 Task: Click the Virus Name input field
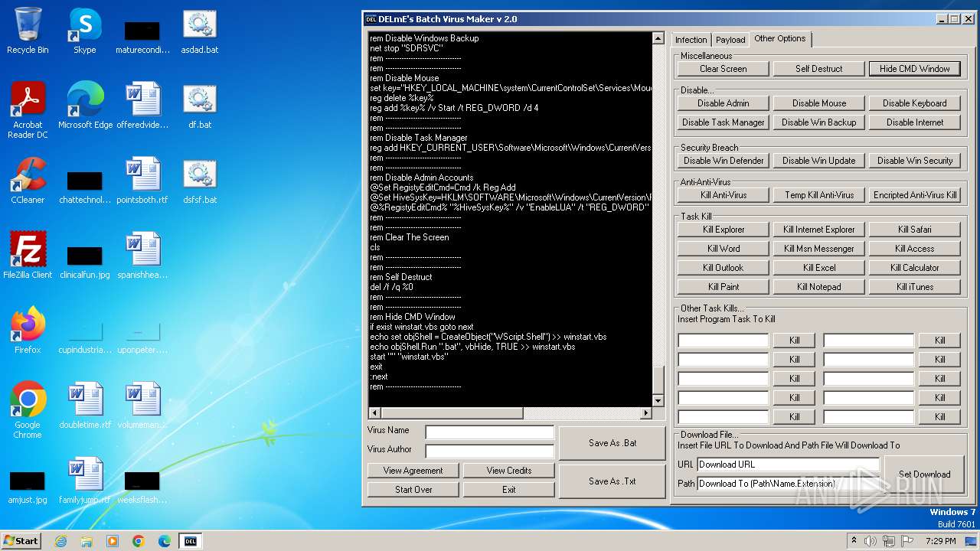point(490,432)
